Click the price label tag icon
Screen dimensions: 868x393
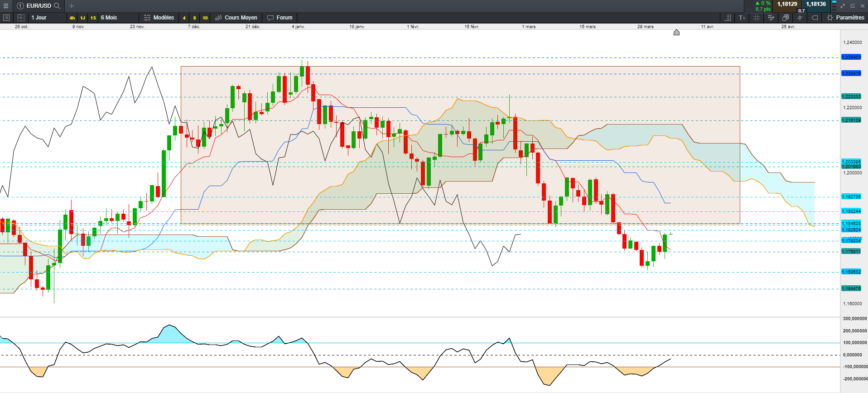pyautogui.click(x=815, y=18)
